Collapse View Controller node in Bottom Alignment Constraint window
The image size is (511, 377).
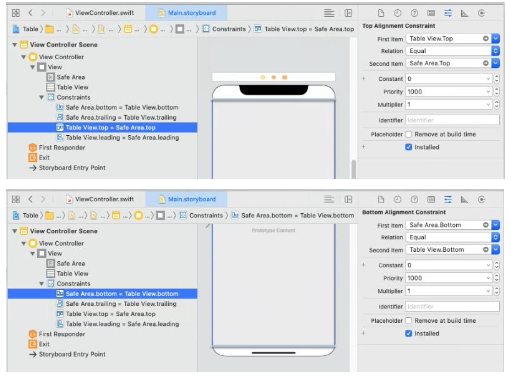pos(24,244)
